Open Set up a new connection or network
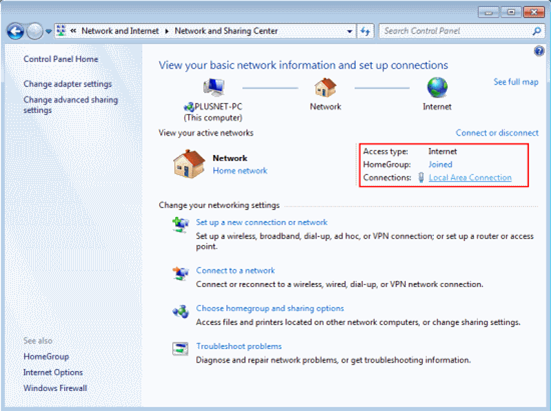551x411 pixels. pyautogui.click(x=262, y=222)
